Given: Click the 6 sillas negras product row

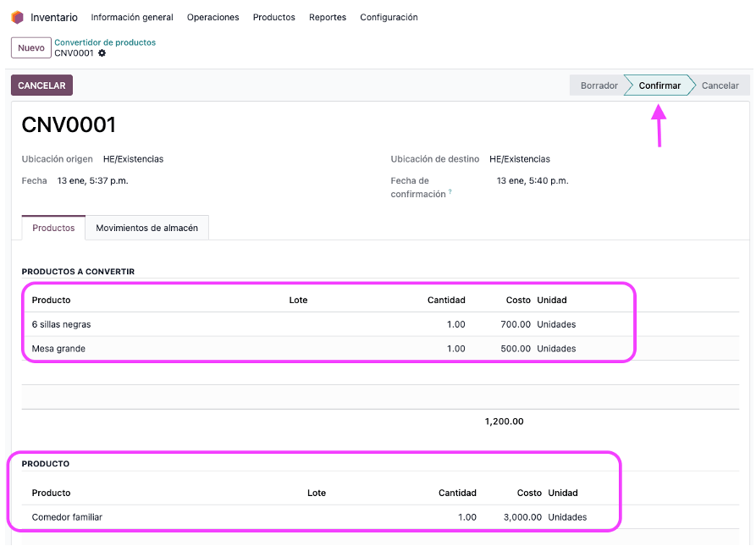Looking at the screenshot, I should coord(61,324).
